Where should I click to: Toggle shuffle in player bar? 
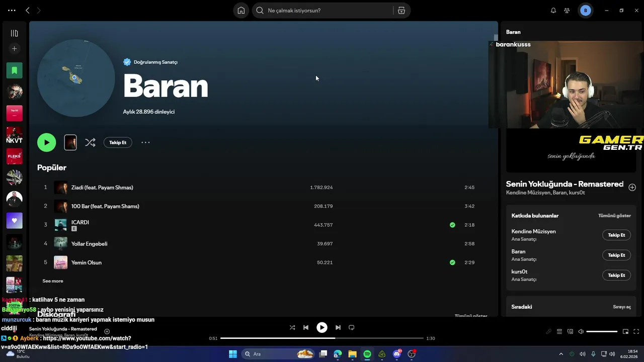(x=292, y=327)
